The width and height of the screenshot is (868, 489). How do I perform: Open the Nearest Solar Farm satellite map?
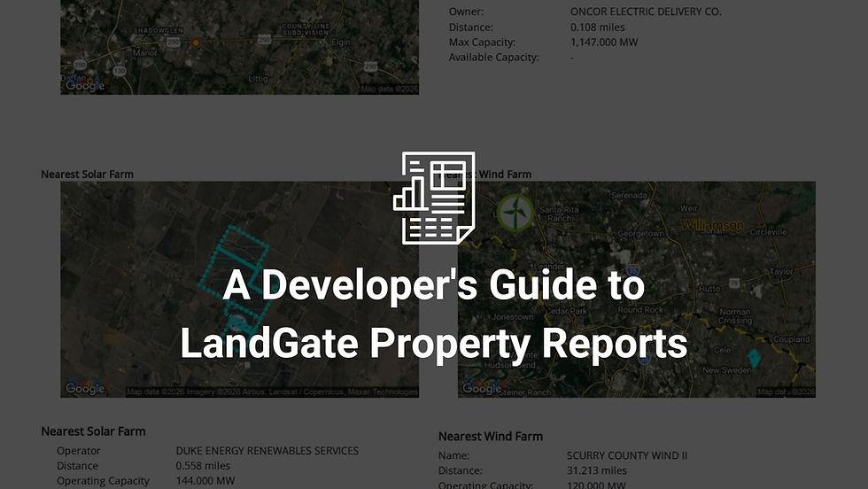point(239,289)
